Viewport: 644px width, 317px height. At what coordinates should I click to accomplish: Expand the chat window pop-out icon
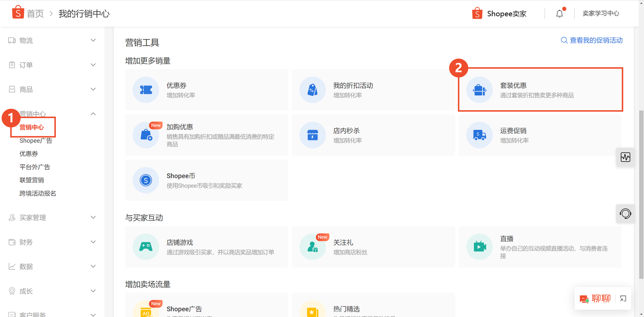(x=623, y=298)
